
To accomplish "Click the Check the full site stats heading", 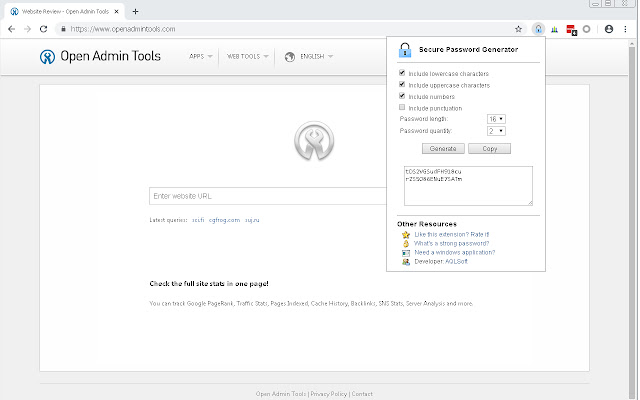I will click(209, 284).
